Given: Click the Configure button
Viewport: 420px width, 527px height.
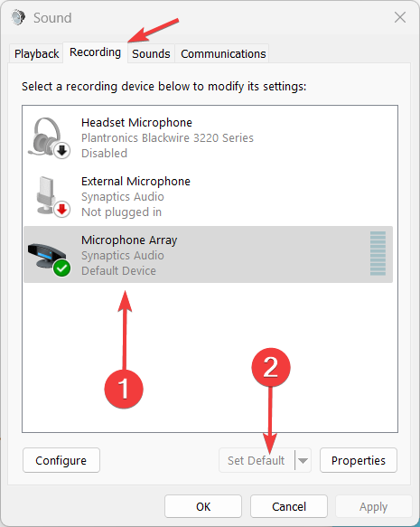Looking at the screenshot, I should (61, 460).
